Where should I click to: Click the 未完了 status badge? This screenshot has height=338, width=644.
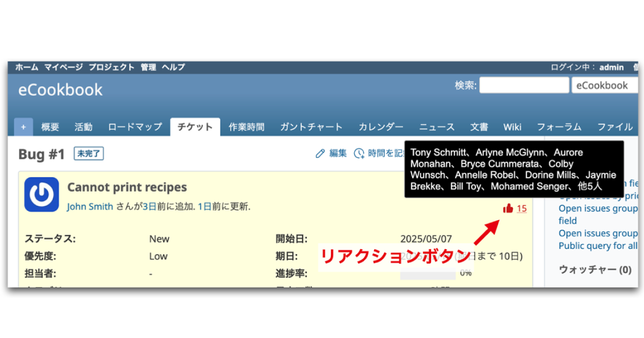coord(89,154)
